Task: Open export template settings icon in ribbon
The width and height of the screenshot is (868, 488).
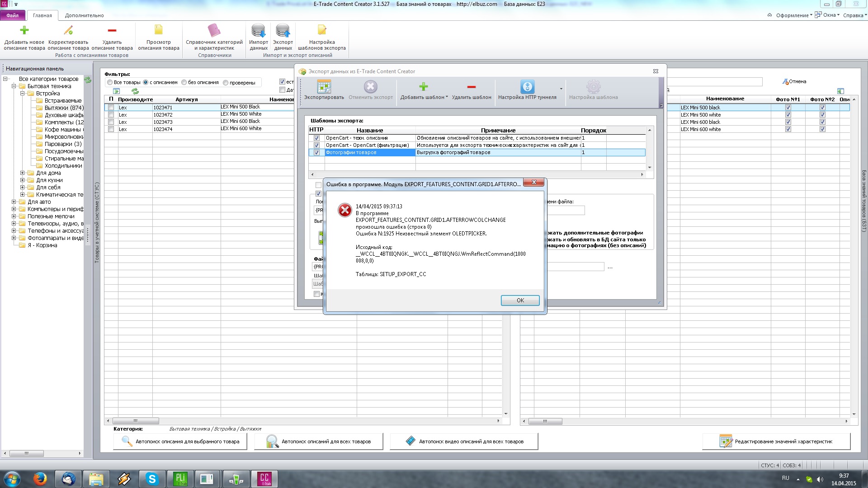Action: [x=322, y=30]
